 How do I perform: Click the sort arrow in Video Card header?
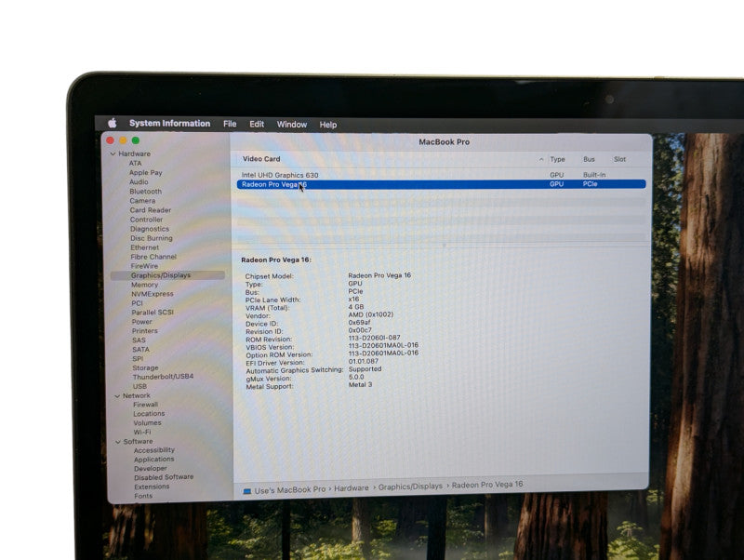click(541, 159)
